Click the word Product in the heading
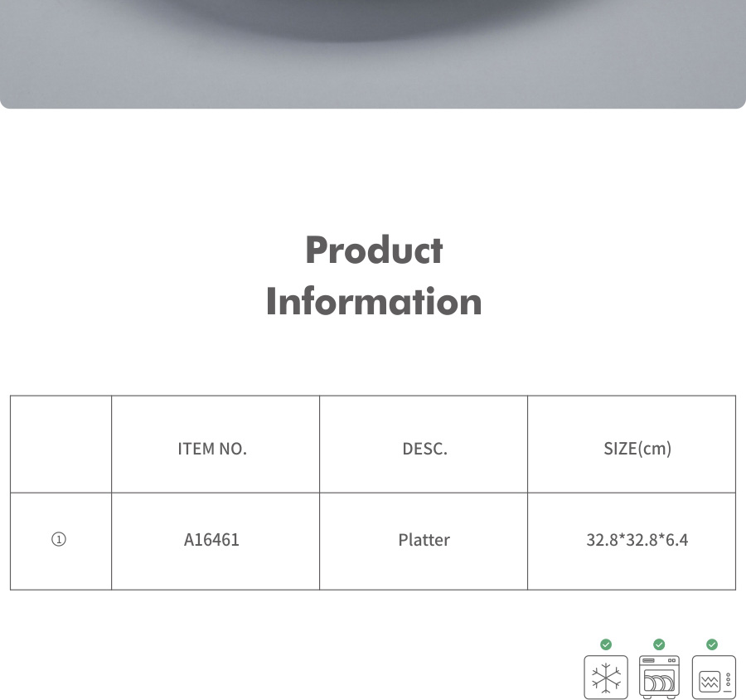 374,250
